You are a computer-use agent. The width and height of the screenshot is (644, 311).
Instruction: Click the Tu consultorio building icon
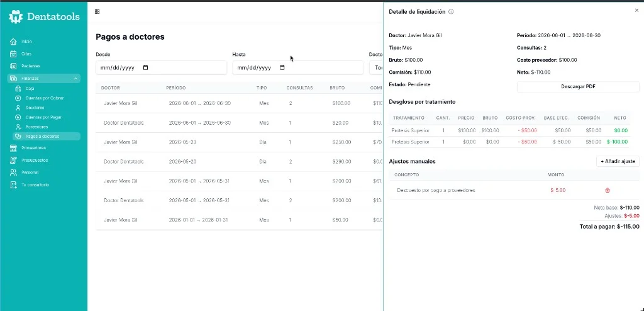click(x=13, y=184)
